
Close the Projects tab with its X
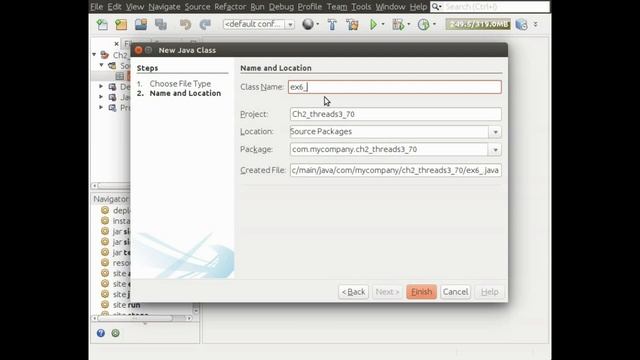click(x=116, y=43)
